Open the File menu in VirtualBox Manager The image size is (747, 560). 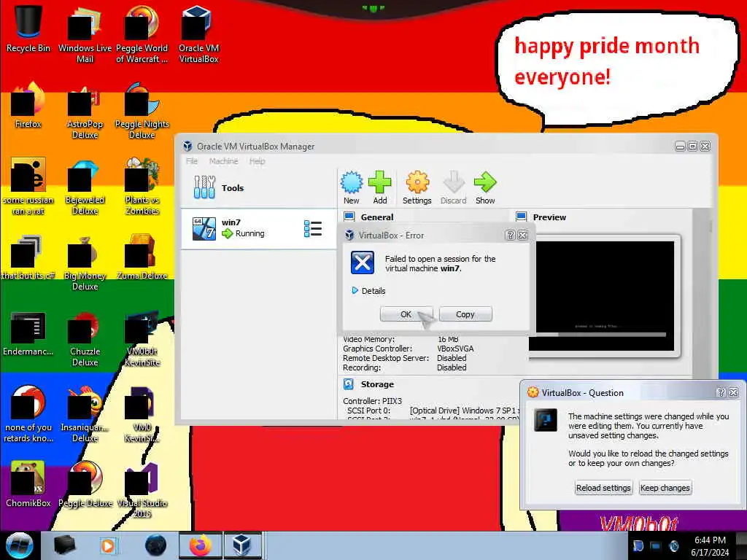point(192,161)
